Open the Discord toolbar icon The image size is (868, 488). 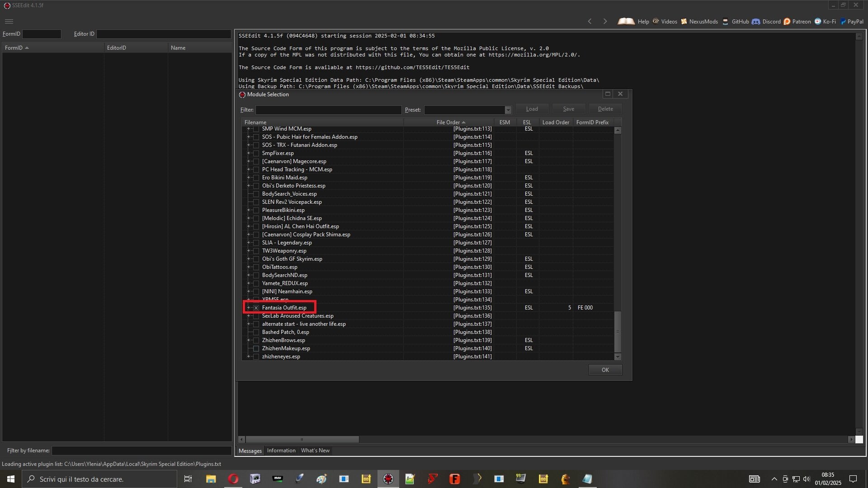click(756, 21)
